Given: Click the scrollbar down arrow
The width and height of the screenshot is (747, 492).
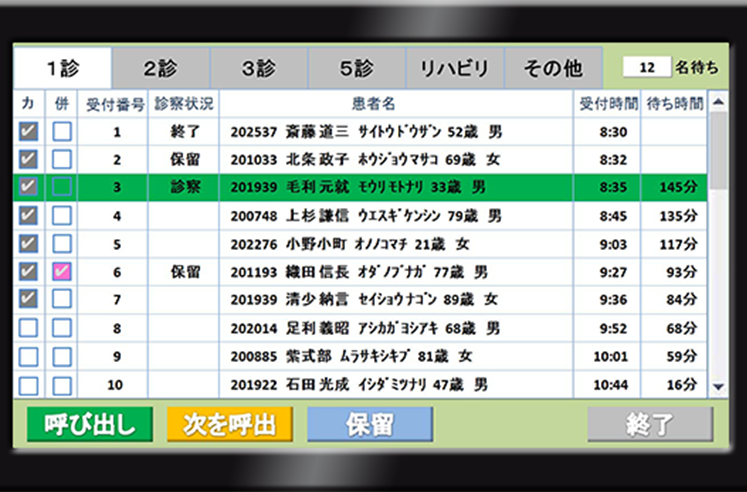Looking at the screenshot, I should (x=718, y=387).
